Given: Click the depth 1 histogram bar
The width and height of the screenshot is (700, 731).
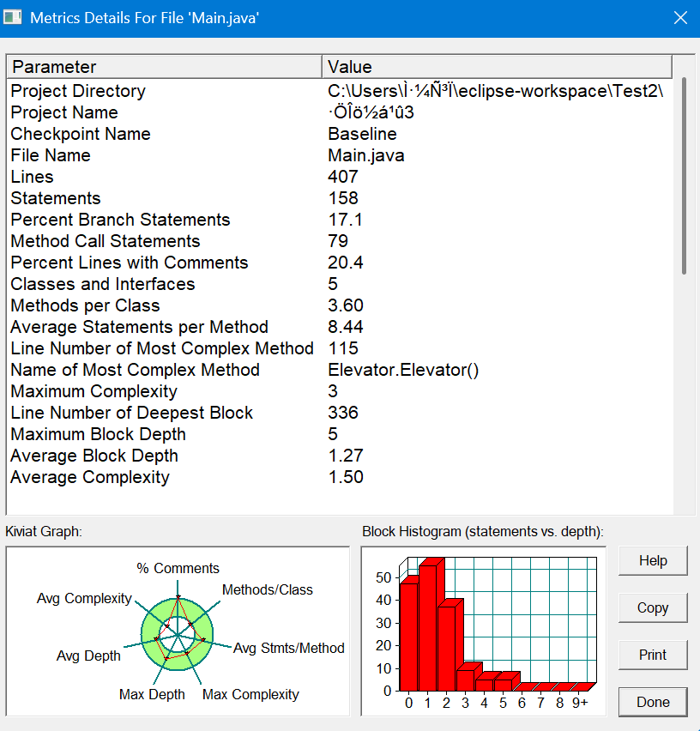Looking at the screenshot, I should 428,627.
